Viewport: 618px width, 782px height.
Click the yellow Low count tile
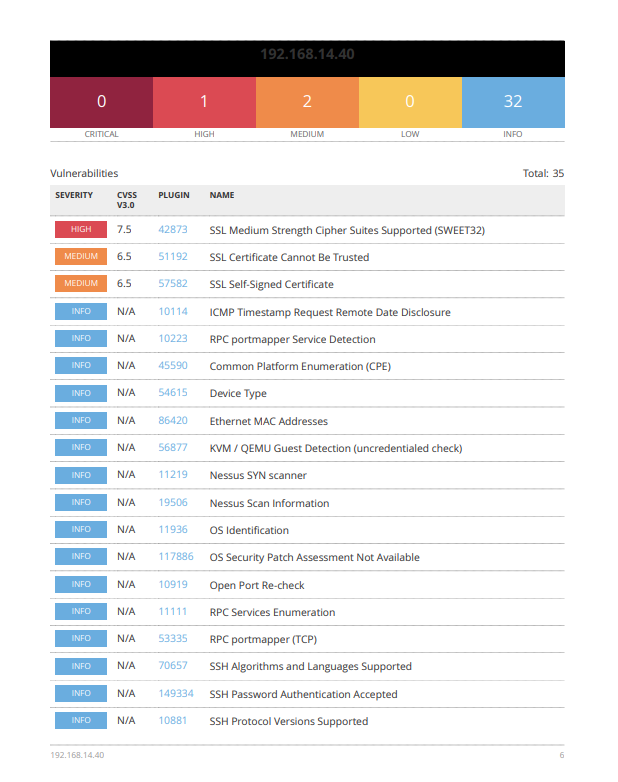coord(410,102)
